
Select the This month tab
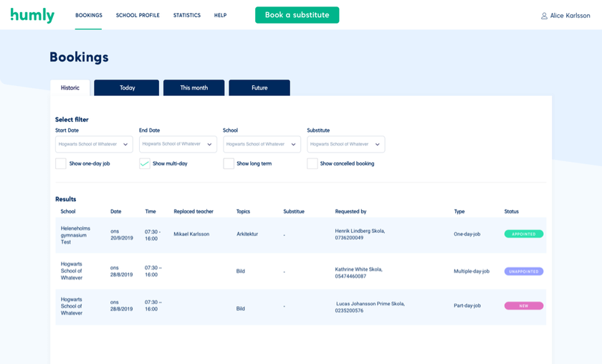(193, 88)
